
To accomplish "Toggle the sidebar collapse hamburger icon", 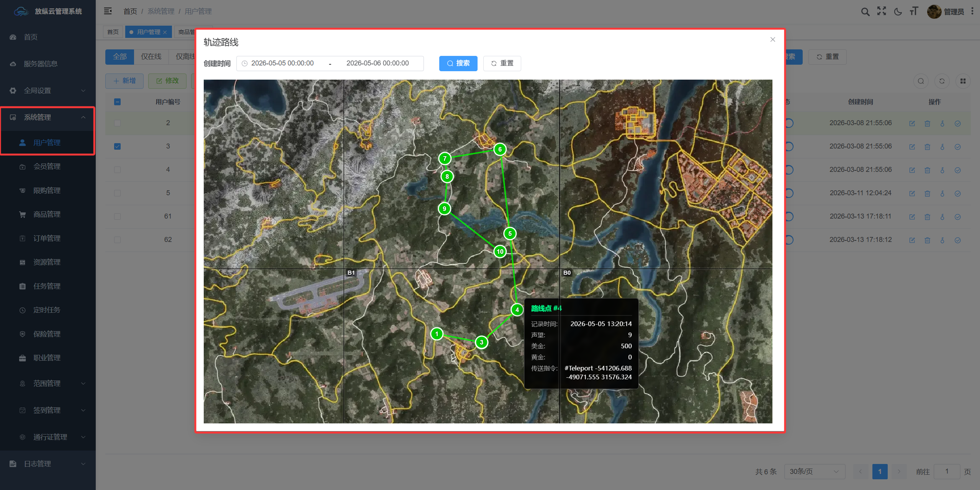I will coord(108,11).
